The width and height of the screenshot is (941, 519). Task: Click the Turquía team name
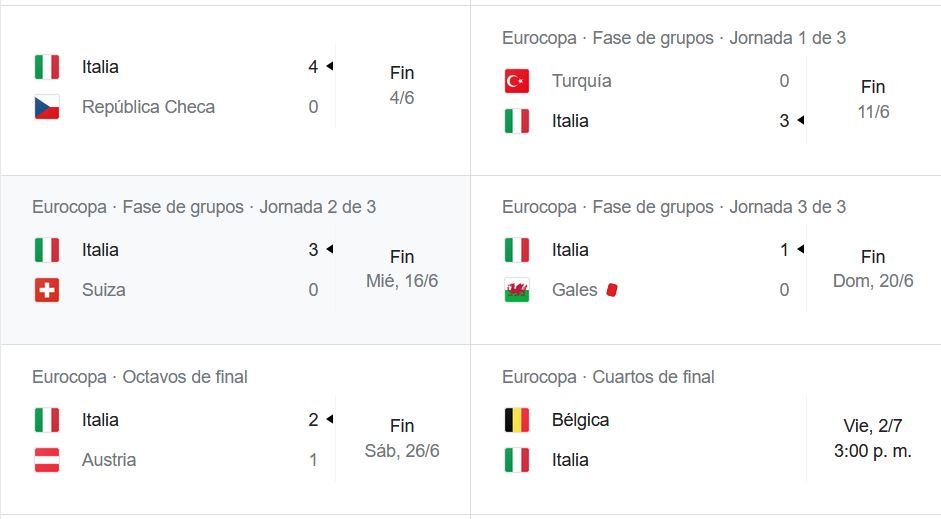click(582, 81)
